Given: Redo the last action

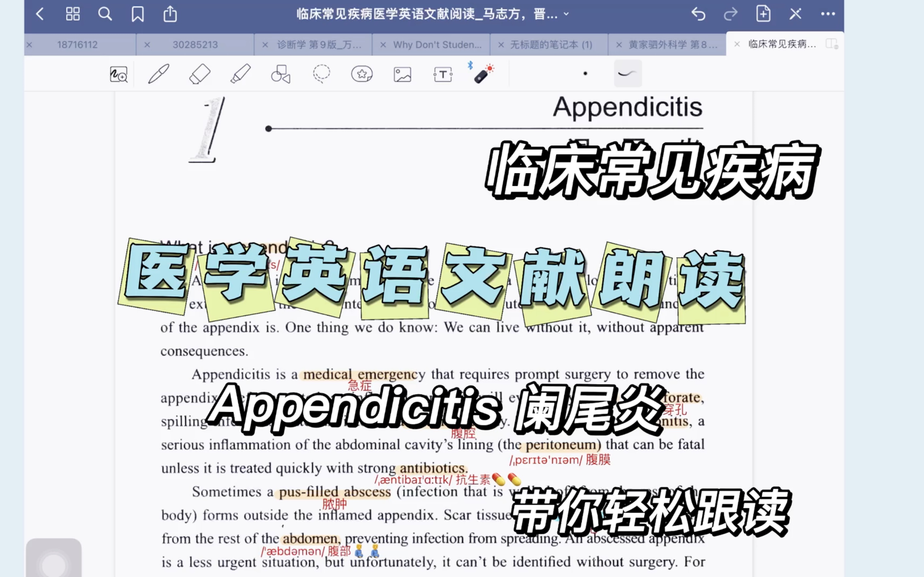Looking at the screenshot, I should click(x=731, y=14).
